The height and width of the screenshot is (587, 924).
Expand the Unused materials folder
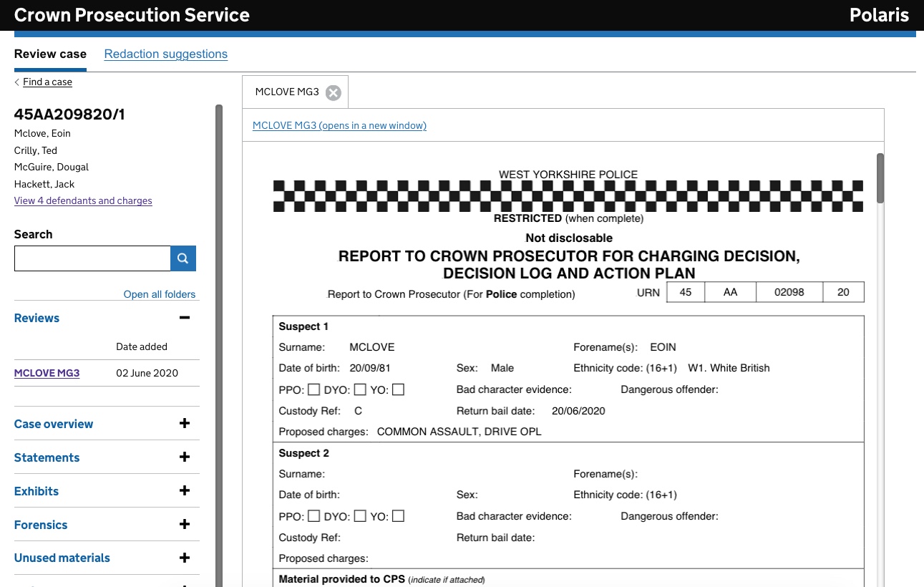pyautogui.click(x=185, y=558)
